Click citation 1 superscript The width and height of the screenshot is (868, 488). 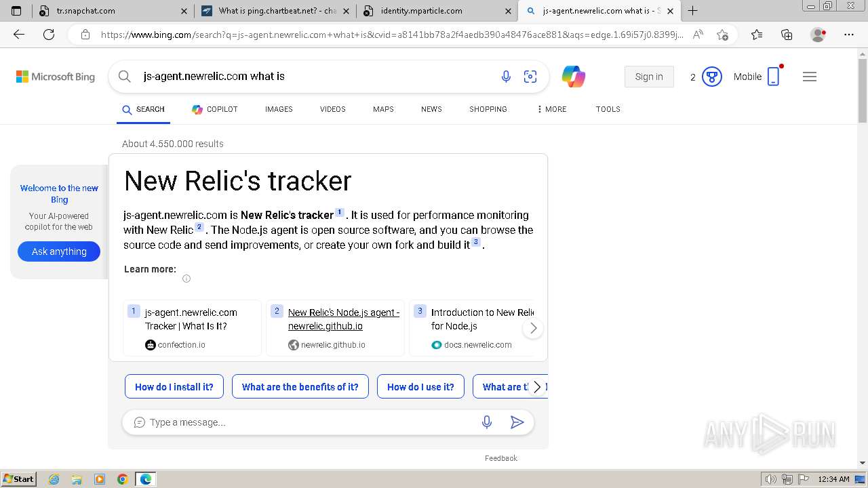(x=340, y=213)
